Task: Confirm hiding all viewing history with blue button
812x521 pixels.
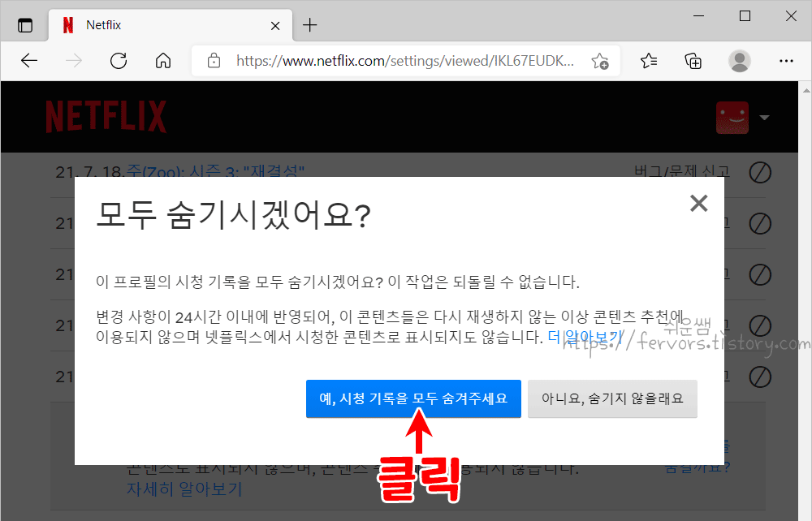Action: pyautogui.click(x=413, y=398)
